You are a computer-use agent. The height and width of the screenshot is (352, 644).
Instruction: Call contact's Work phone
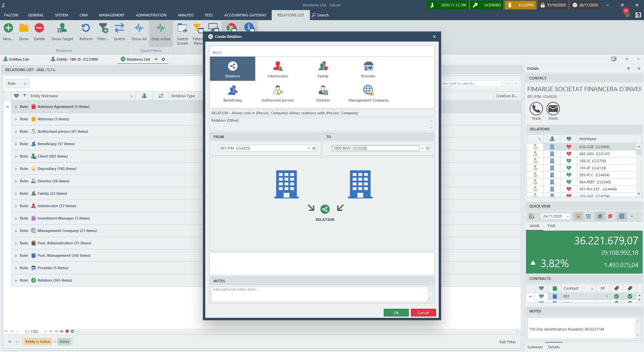coord(536,109)
